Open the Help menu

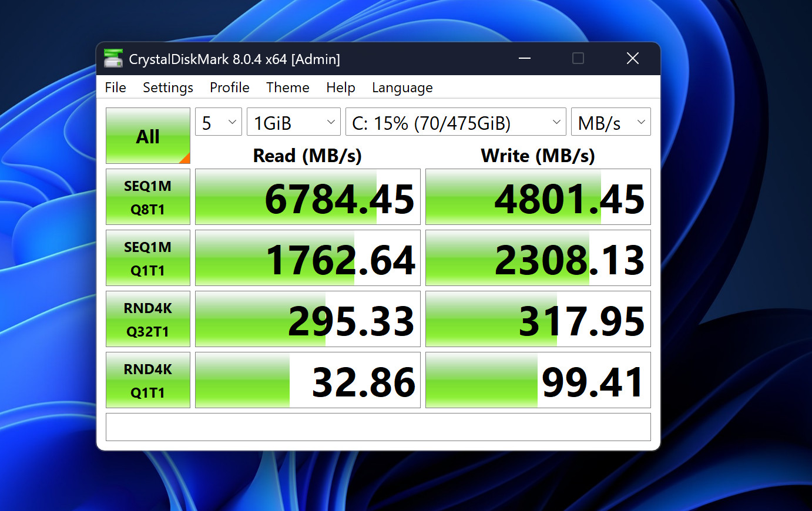(x=341, y=88)
